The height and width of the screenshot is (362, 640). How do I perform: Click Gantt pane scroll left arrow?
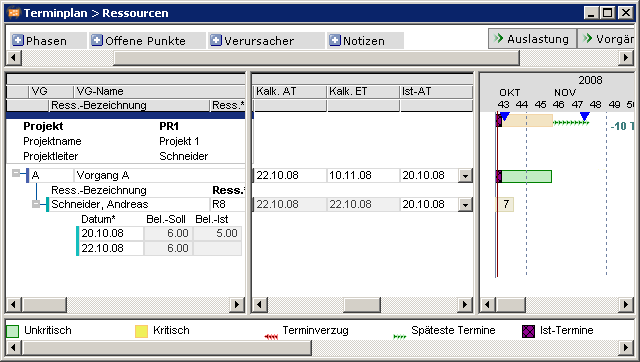pyautogui.click(x=487, y=304)
